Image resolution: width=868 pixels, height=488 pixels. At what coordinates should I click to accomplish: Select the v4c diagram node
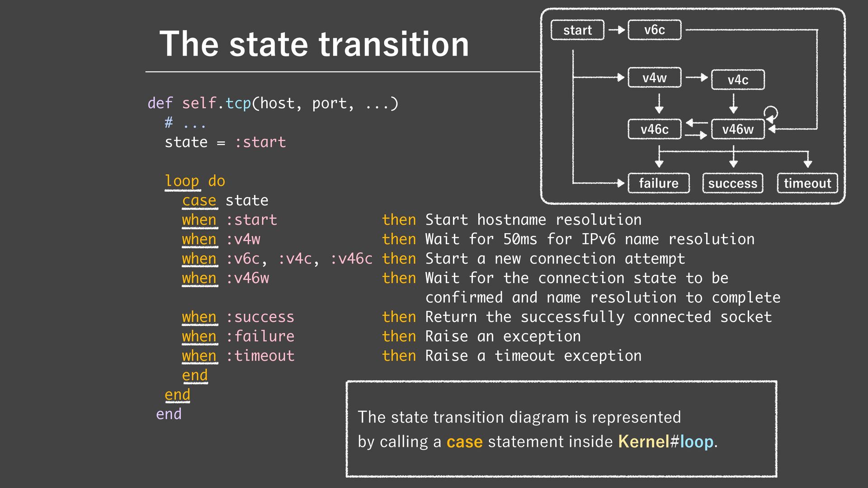click(737, 80)
